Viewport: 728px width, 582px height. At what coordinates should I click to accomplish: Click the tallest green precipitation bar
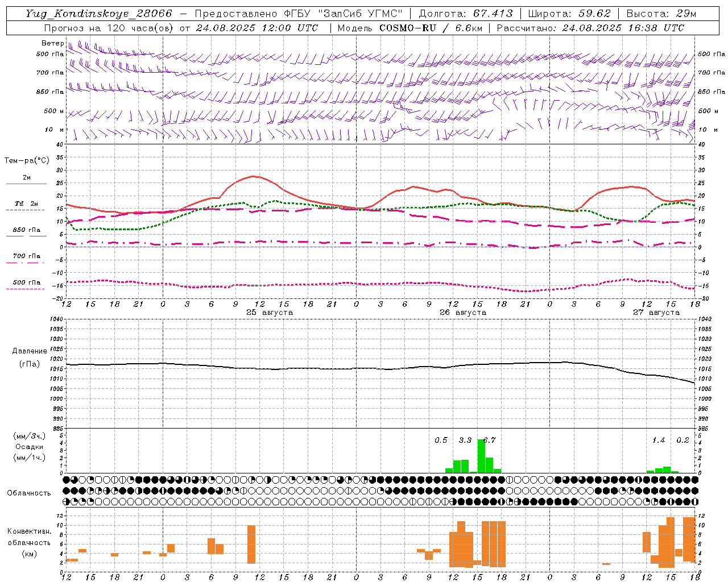click(481, 456)
